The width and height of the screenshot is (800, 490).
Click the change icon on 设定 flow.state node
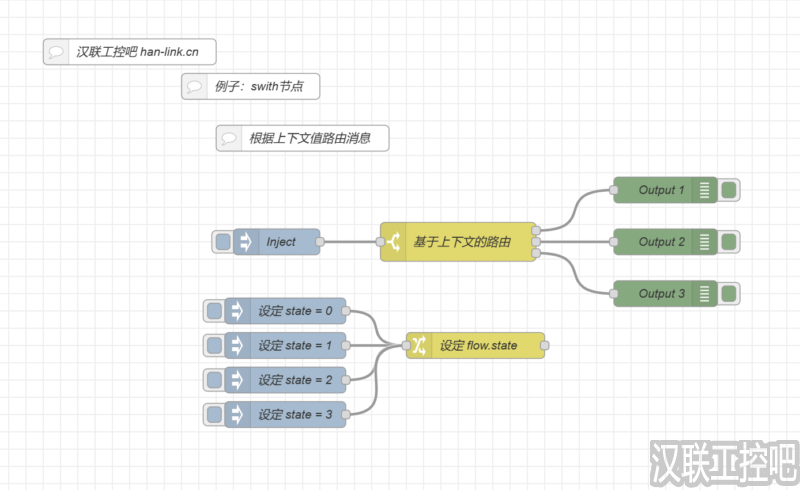(420, 345)
